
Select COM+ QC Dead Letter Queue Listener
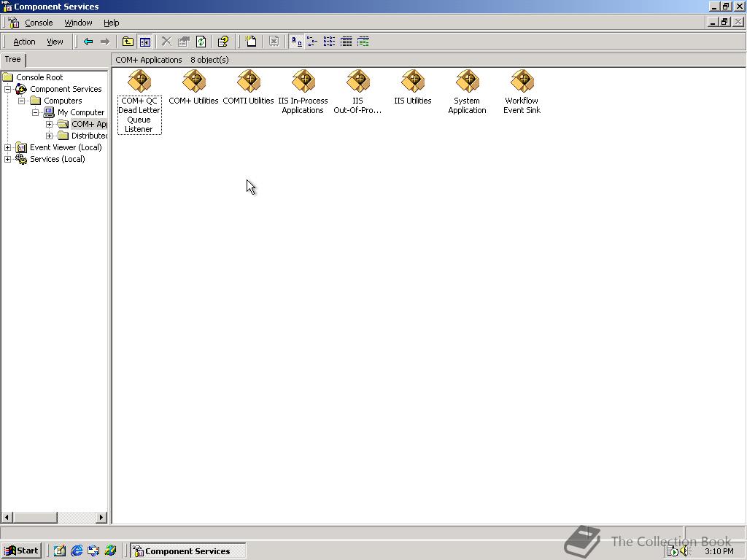pyautogui.click(x=139, y=101)
